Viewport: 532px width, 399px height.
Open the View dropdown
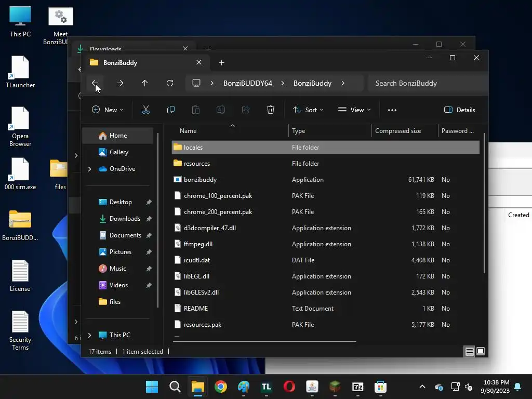(x=354, y=110)
